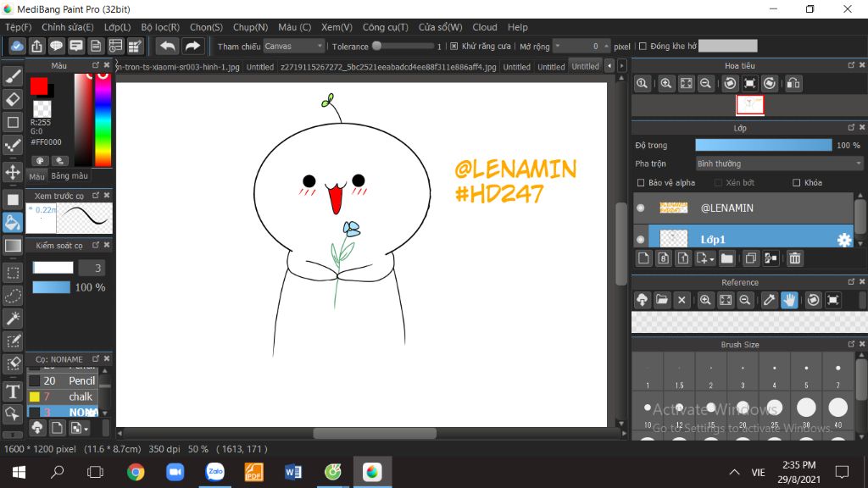Open the Cloud menu
Viewport: 868px width, 488px height.
[484, 27]
